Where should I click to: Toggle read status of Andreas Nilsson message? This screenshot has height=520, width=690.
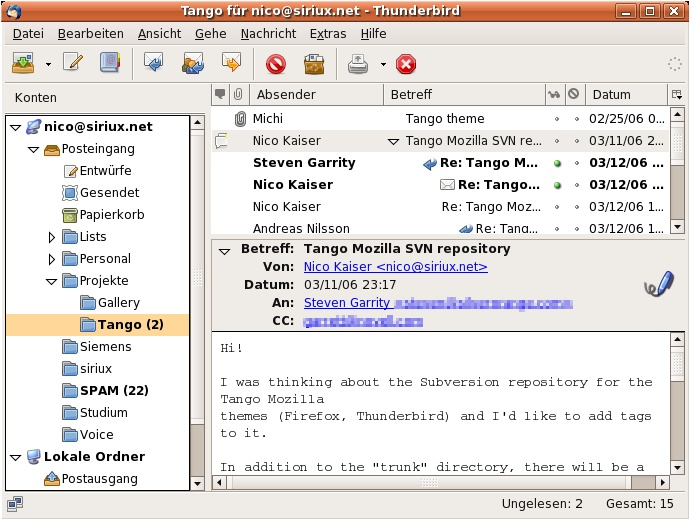coord(557,229)
